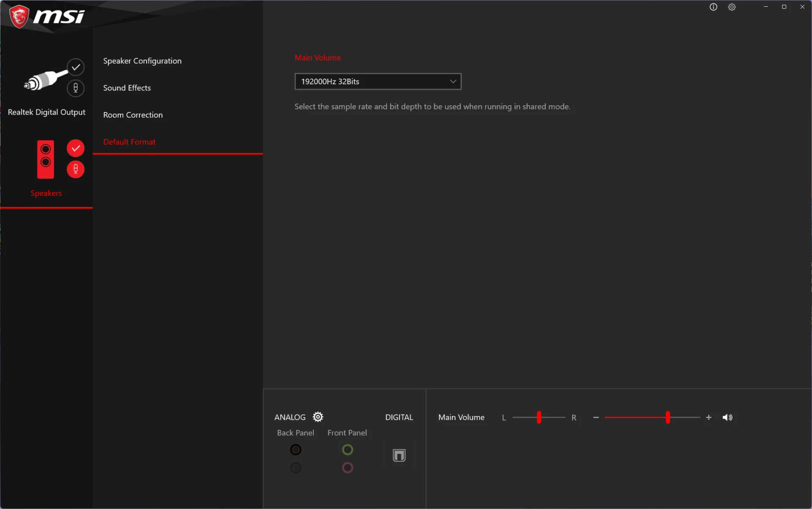Select the Default Format tab
Viewport: 812px width, 509px height.
(x=129, y=142)
